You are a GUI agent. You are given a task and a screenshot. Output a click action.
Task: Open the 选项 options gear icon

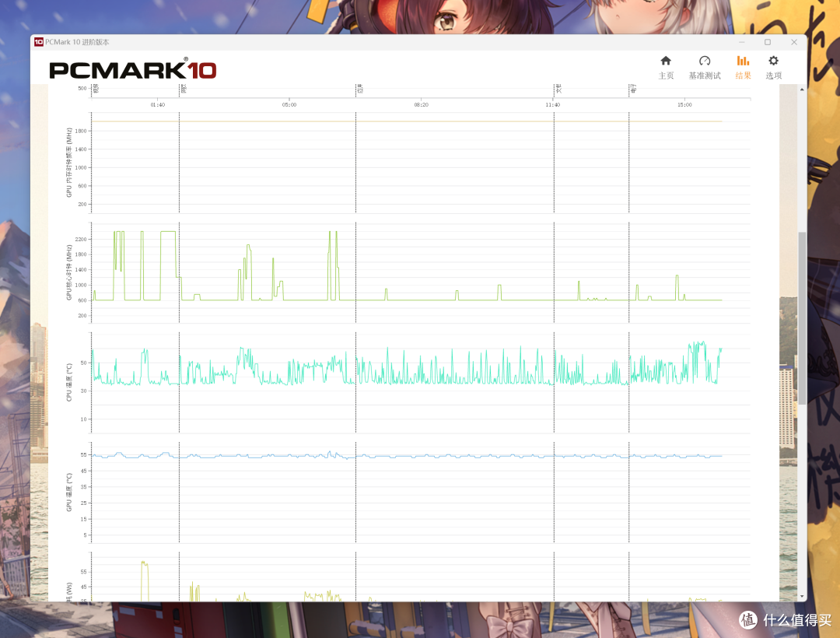coord(773,61)
